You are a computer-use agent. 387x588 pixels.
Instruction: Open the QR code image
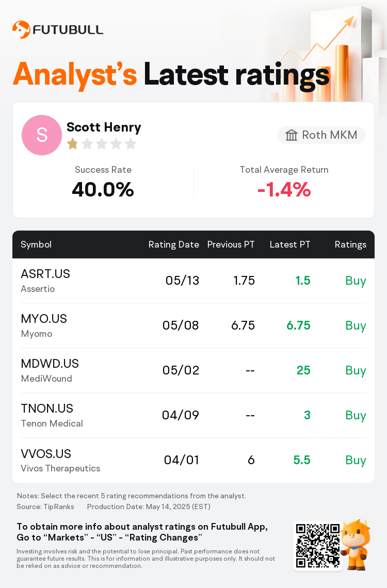(x=317, y=546)
